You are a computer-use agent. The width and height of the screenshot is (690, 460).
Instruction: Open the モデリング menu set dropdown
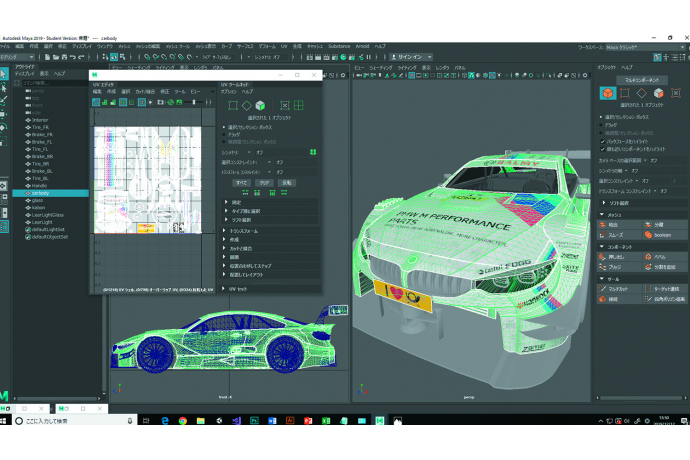17,57
